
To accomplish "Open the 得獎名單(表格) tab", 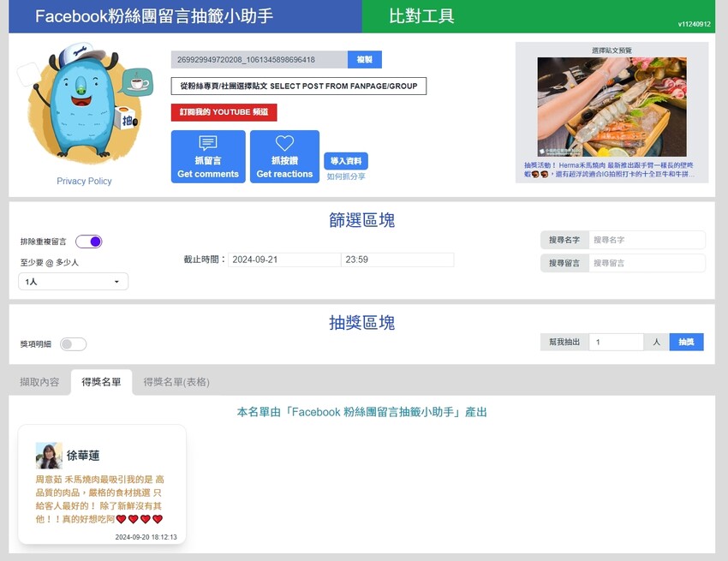I will (176, 382).
